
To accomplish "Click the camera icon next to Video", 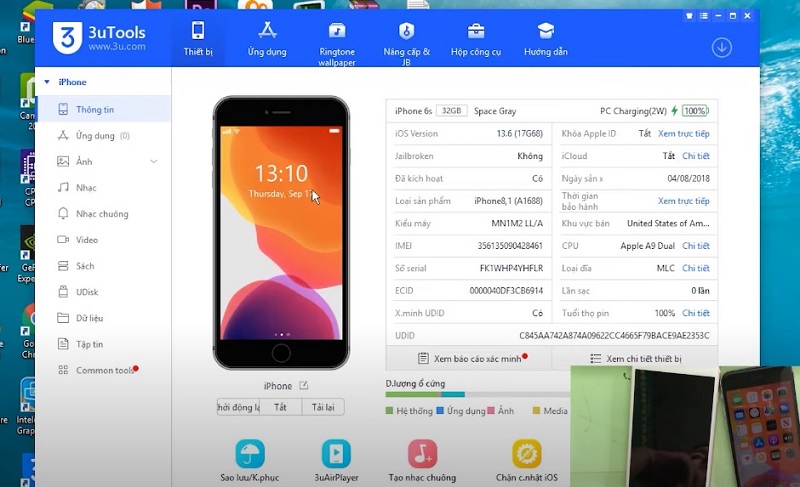I will click(63, 239).
